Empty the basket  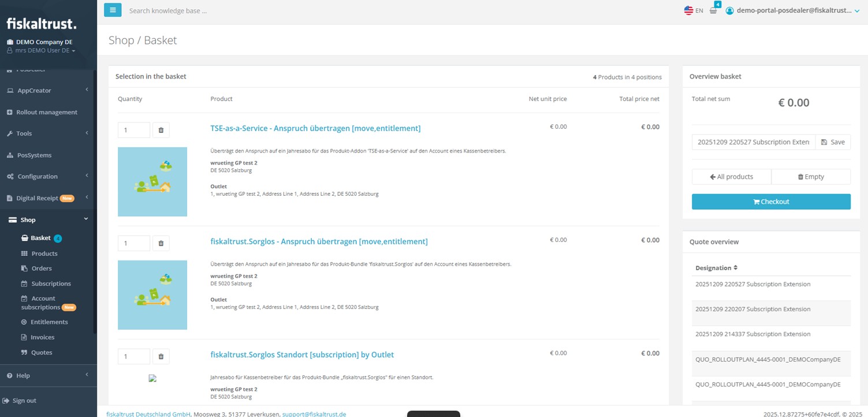coord(811,176)
